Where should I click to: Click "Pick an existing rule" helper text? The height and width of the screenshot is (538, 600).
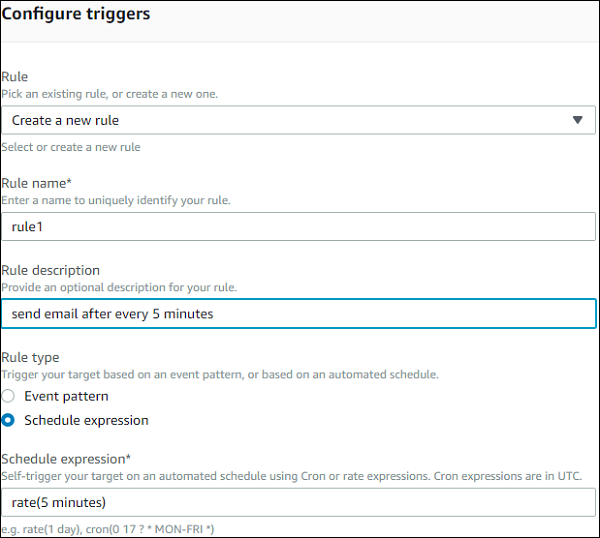point(109,94)
